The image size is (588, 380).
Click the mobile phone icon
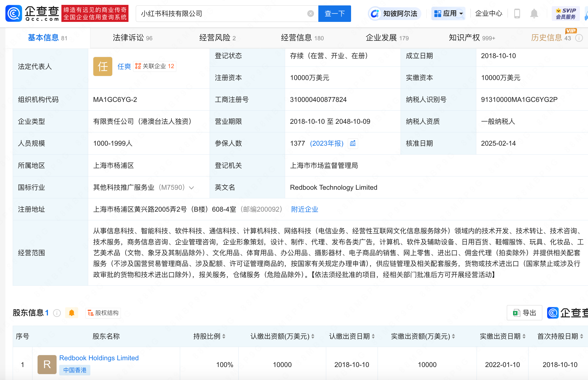[x=517, y=14]
